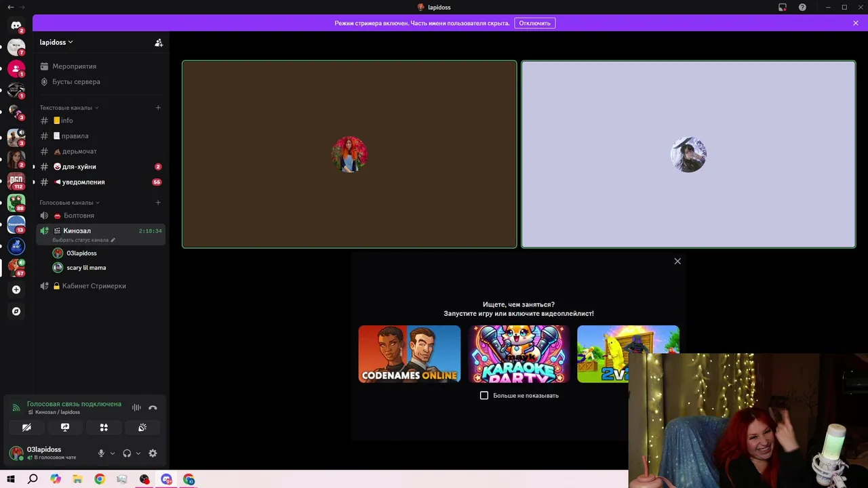Open the activities launcher button
Image resolution: width=868 pixels, height=488 pixels.
tap(104, 428)
